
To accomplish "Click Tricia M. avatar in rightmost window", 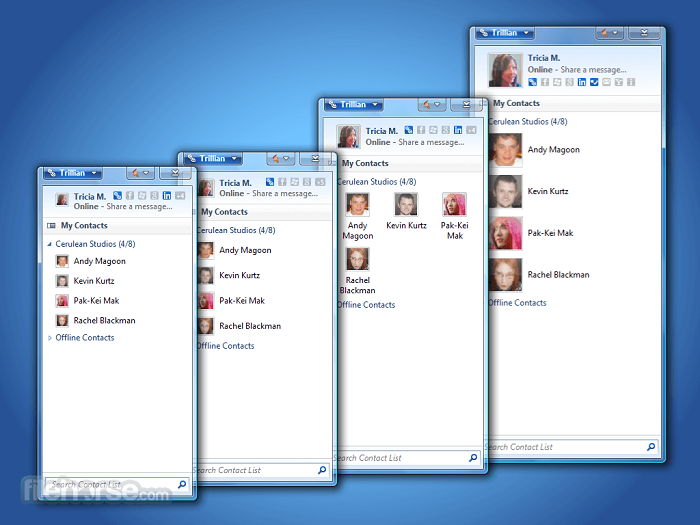I will [505, 70].
